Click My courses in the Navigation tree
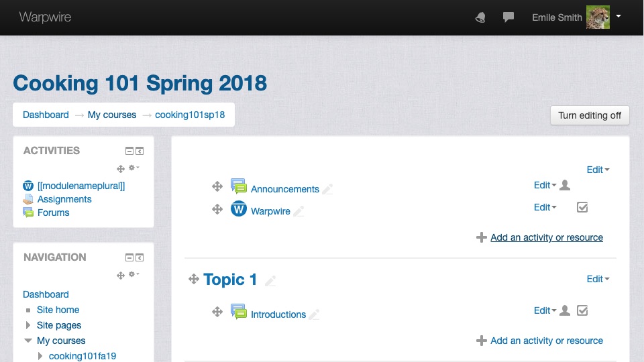Viewport: 644px width, 362px height. tap(61, 341)
